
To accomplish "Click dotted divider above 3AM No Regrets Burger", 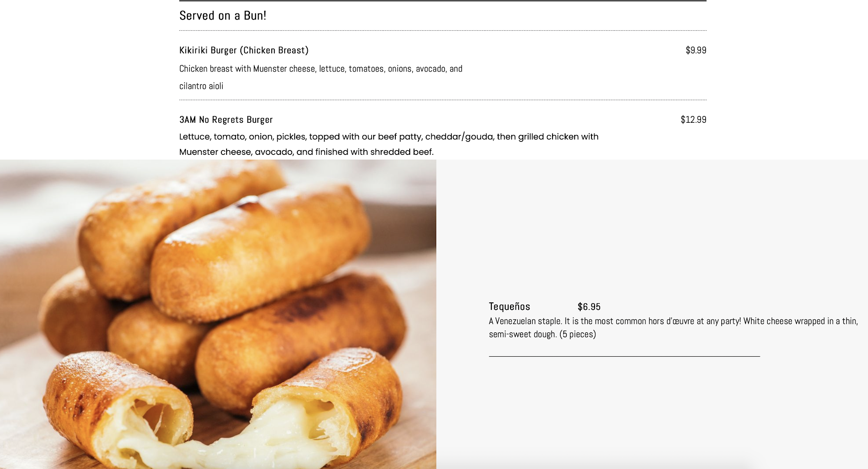I will click(443, 100).
